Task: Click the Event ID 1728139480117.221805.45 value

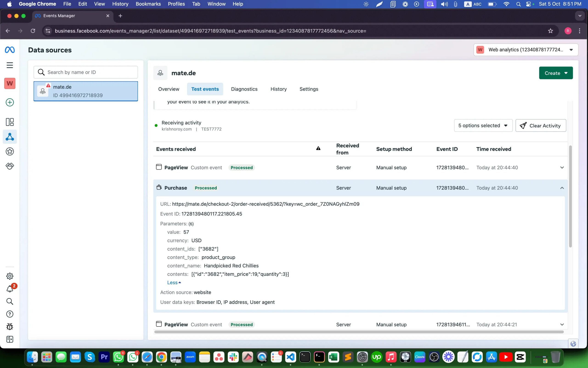Action: point(212,214)
